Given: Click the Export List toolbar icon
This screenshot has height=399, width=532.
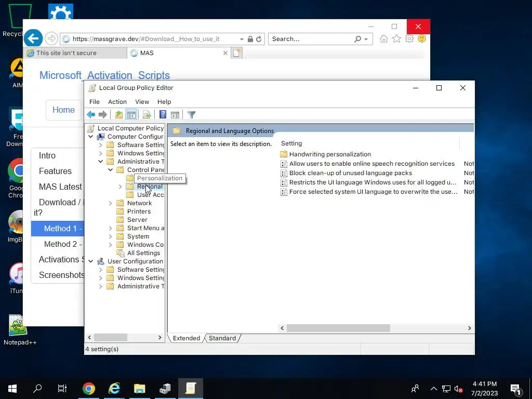Looking at the screenshot, I should (147, 115).
